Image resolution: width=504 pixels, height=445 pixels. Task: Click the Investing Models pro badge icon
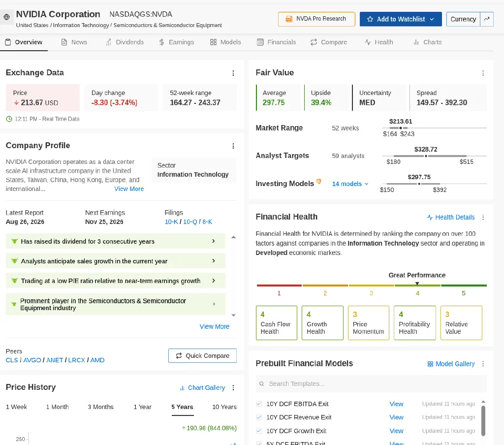coord(318,181)
